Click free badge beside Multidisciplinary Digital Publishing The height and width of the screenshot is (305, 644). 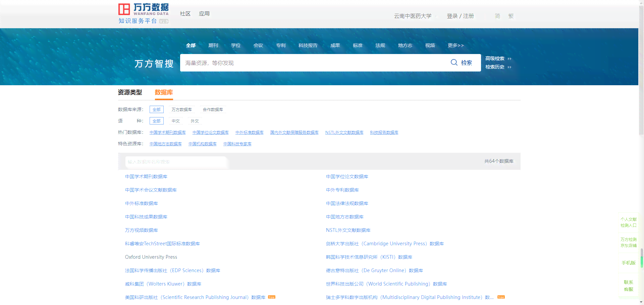pos(501,297)
